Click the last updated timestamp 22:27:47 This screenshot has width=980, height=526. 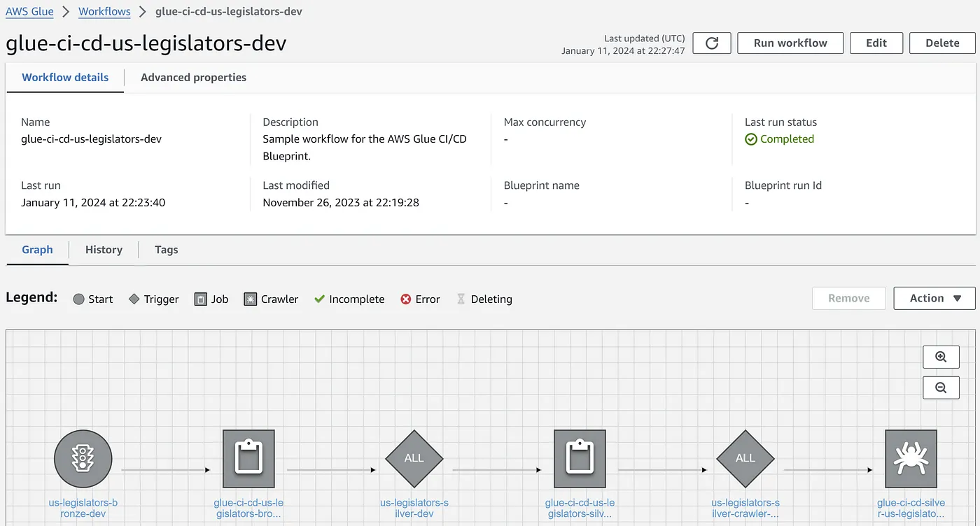coord(623,51)
